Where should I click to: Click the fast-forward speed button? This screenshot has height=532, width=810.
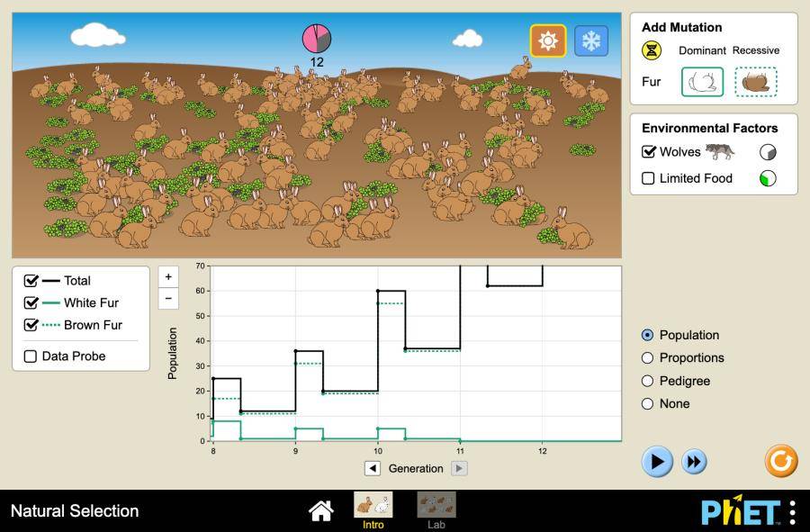(694, 461)
